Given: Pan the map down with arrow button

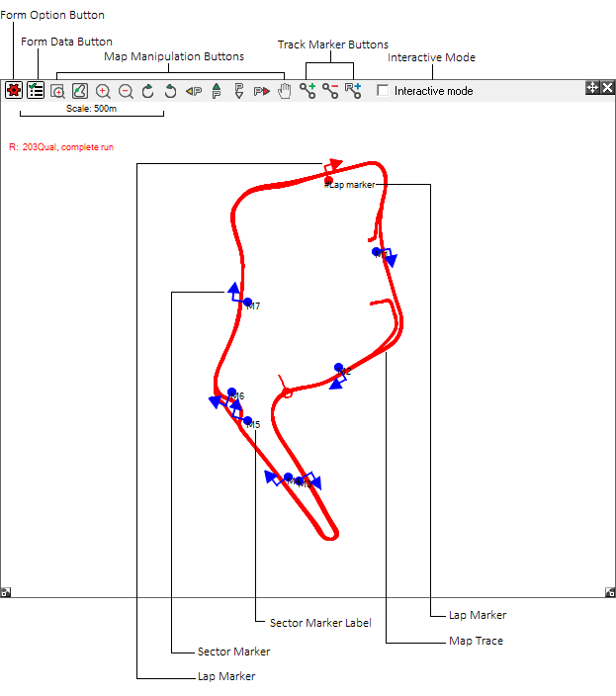Looking at the screenshot, I should pyautogui.click(x=238, y=91).
